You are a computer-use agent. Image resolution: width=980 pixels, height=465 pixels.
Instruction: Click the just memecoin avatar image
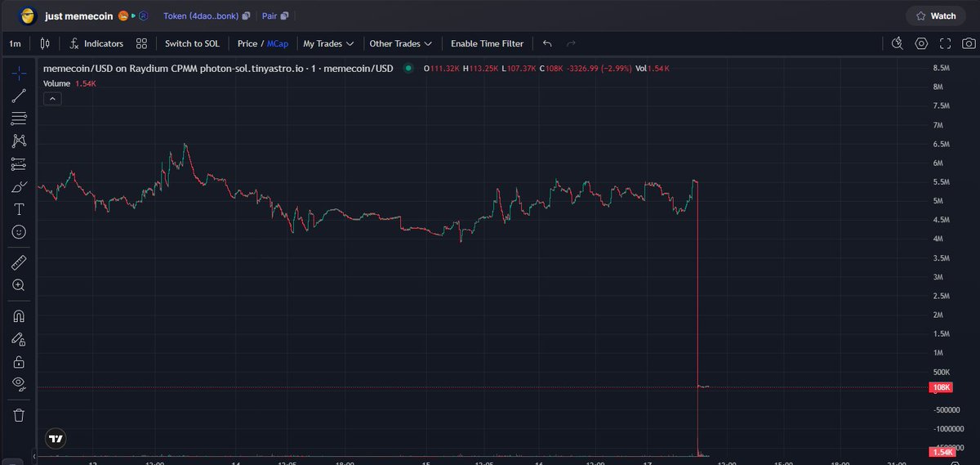pyautogui.click(x=29, y=16)
